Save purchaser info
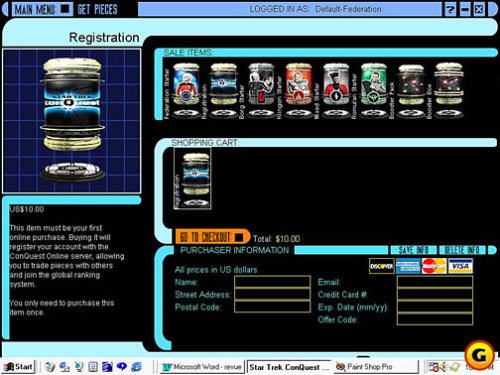Viewport: 500px width, 375px height. click(x=413, y=250)
